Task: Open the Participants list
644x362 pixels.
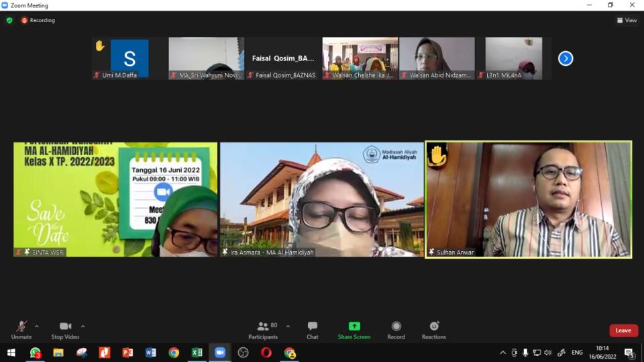Action: click(x=263, y=329)
